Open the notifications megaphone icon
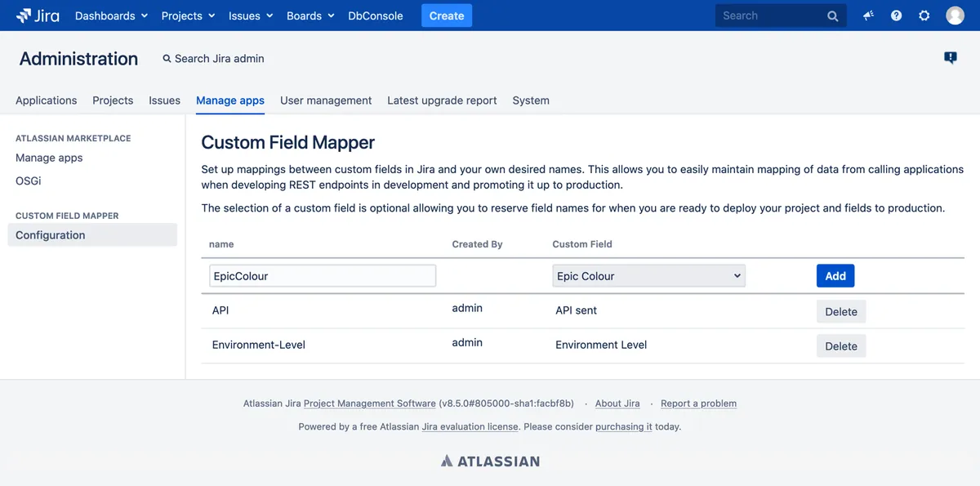This screenshot has width=980, height=486. click(868, 16)
